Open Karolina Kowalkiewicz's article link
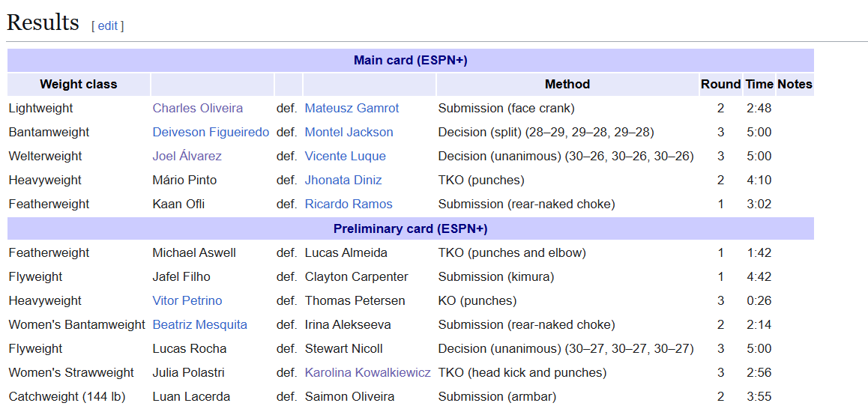 click(x=367, y=372)
